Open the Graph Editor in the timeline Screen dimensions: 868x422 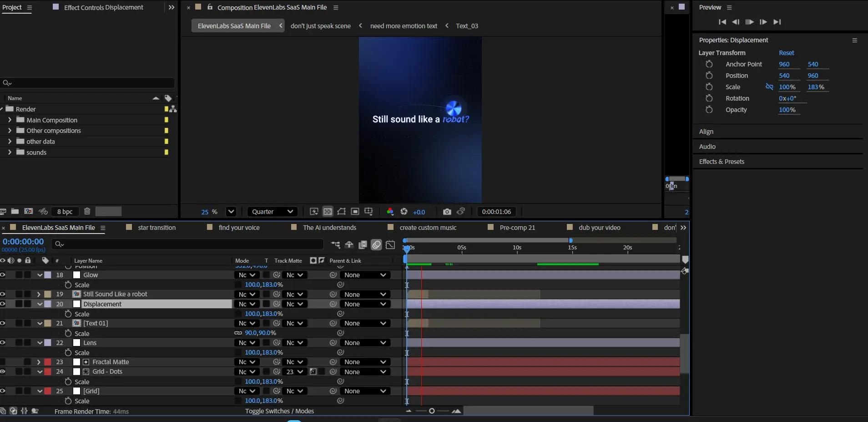pyautogui.click(x=390, y=245)
